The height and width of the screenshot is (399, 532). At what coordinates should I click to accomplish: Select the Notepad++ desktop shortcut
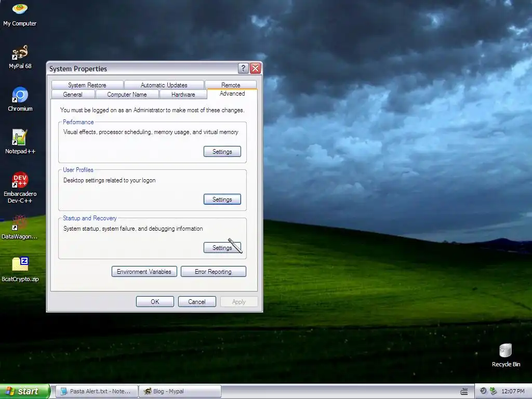[20, 142]
